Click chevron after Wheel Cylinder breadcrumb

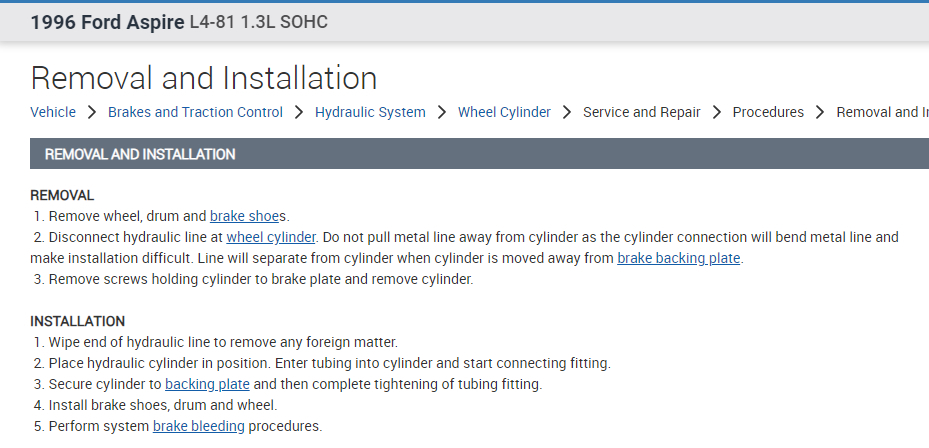click(x=567, y=112)
